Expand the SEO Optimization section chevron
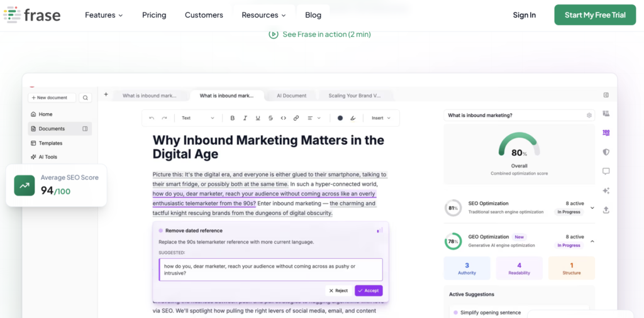Image resolution: width=644 pixels, height=318 pixels. click(592, 208)
